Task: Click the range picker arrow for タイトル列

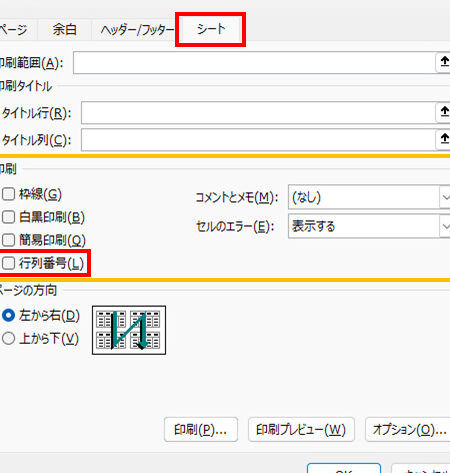Action: (444, 139)
